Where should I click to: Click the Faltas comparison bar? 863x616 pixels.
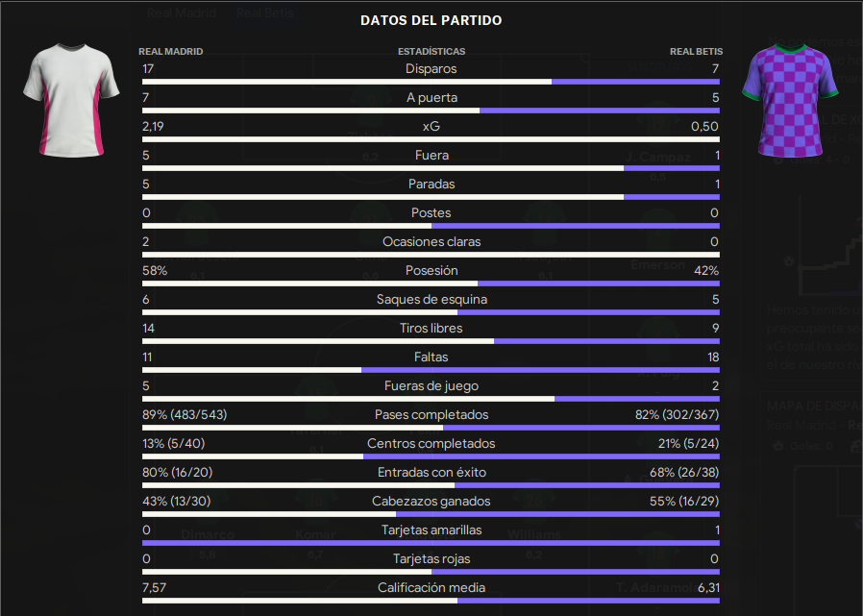point(431,370)
